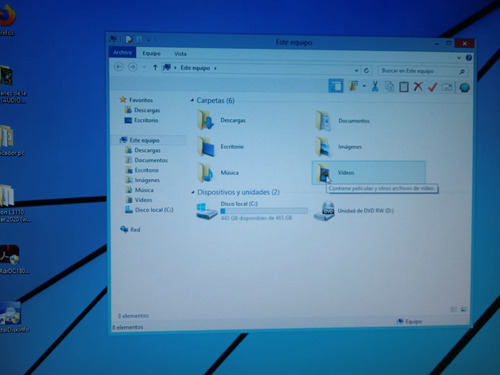Screen dimensions: 500x375
Task: Open Firefox shortcut on desktop
Action: (7, 20)
